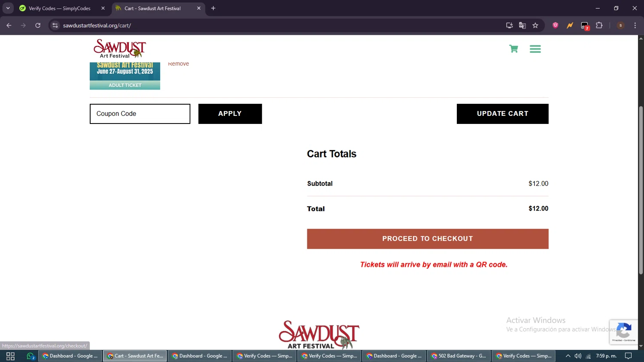Open Chrome's three-dot menu

click(635, 25)
